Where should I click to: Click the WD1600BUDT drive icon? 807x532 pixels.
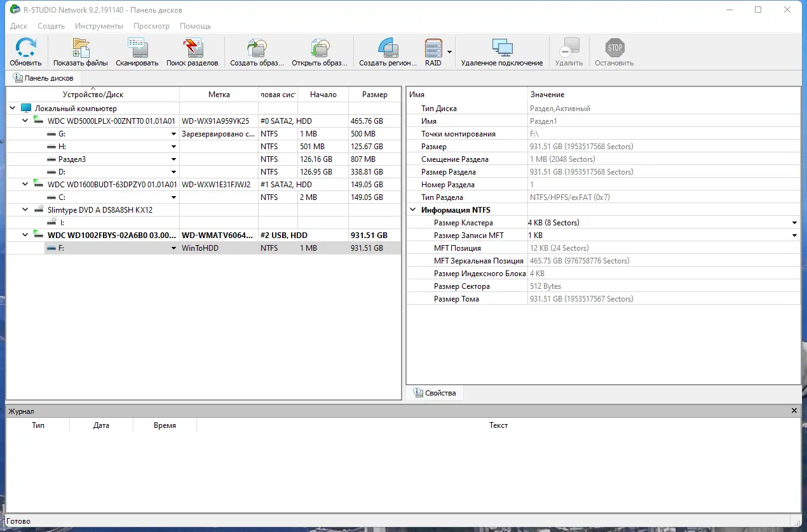(39, 185)
